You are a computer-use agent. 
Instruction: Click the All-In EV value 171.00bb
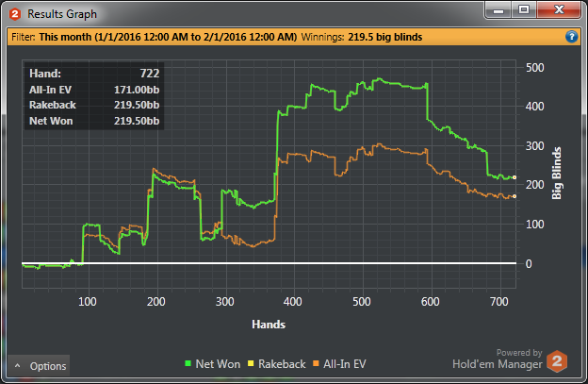(x=137, y=90)
